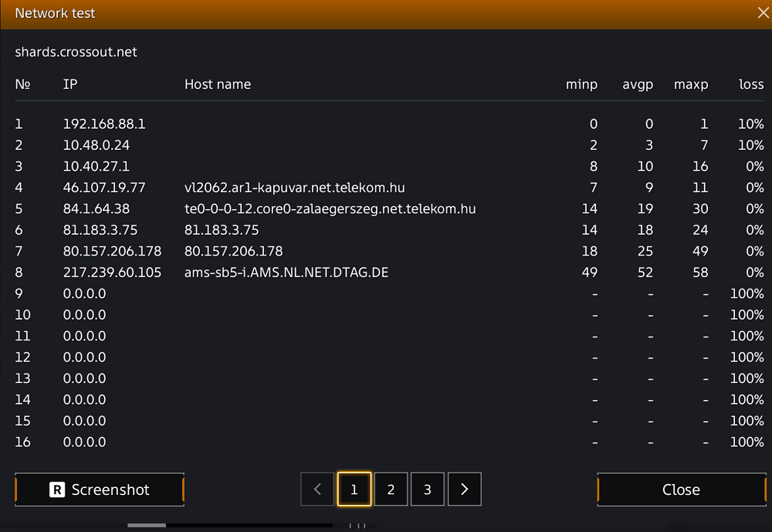Viewport: 772px width, 532px height.
Task: Click 0.0.0.0 IP in row 14
Action: [84, 399]
